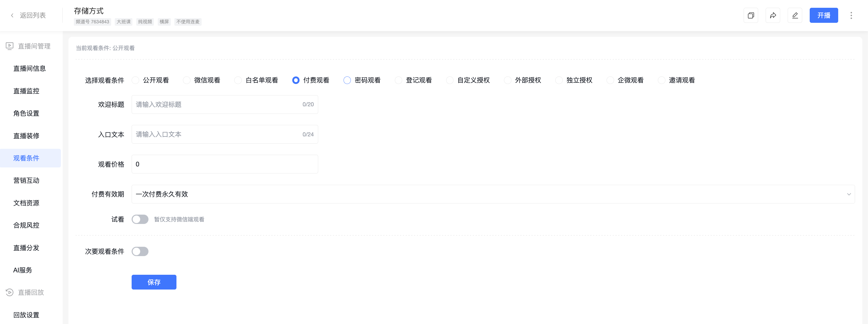The height and width of the screenshot is (324, 868).
Task: Click the 频道号 7634843 tag
Action: [x=92, y=22]
